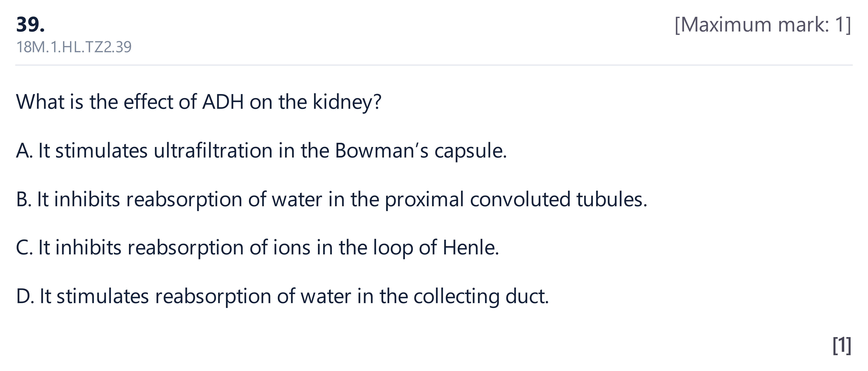
Task: Click the word ADH in the question
Action: coord(223,102)
